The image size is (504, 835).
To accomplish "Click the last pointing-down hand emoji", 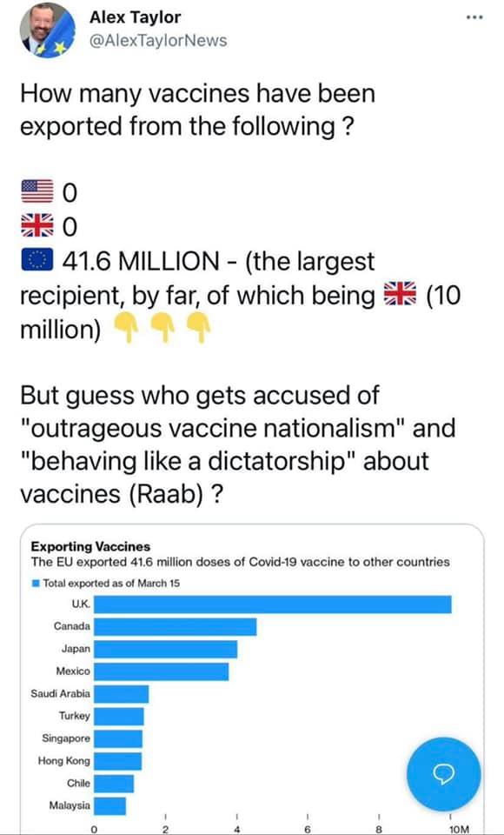I will (x=197, y=329).
